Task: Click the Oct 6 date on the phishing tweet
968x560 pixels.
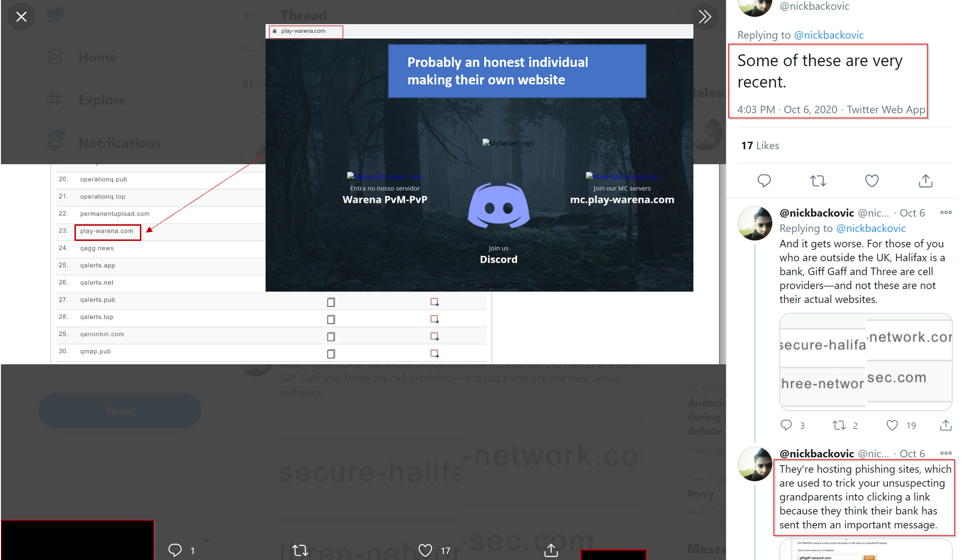Action: click(912, 454)
